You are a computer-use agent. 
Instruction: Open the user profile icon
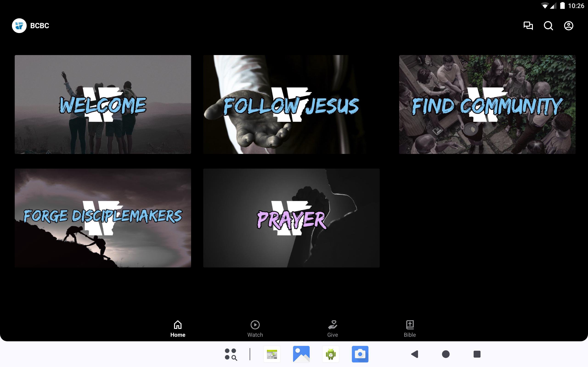[x=568, y=26]
